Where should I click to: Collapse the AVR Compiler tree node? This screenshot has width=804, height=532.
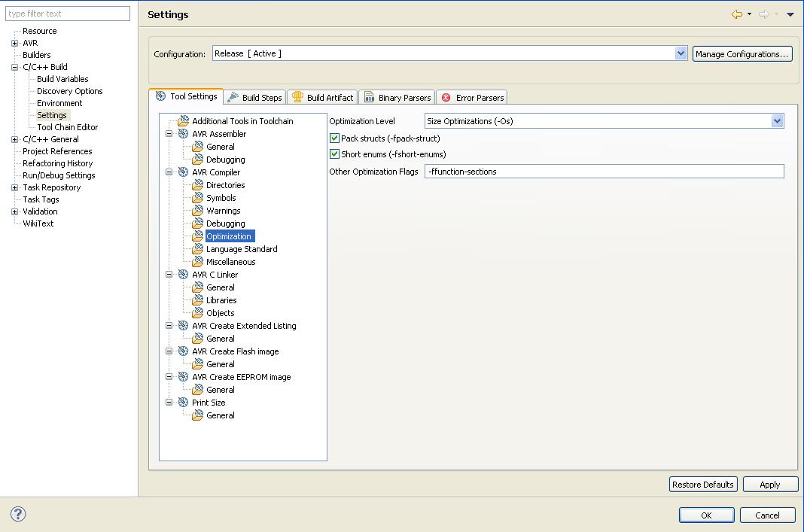pyautogui.click(x=169, y=172)
